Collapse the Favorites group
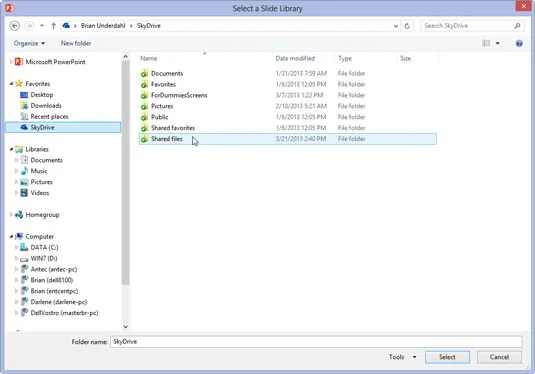 point(11,84)
